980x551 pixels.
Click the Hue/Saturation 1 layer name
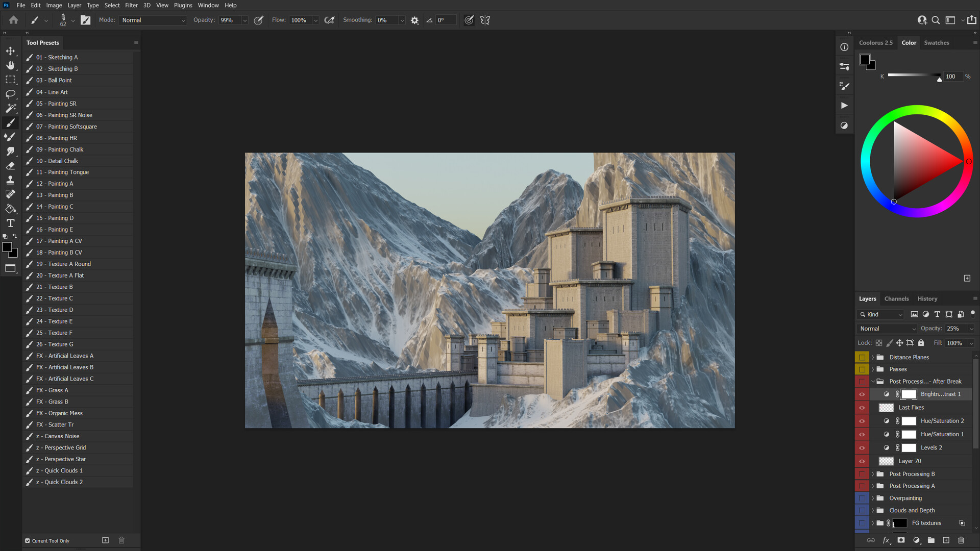click(942, 434)
